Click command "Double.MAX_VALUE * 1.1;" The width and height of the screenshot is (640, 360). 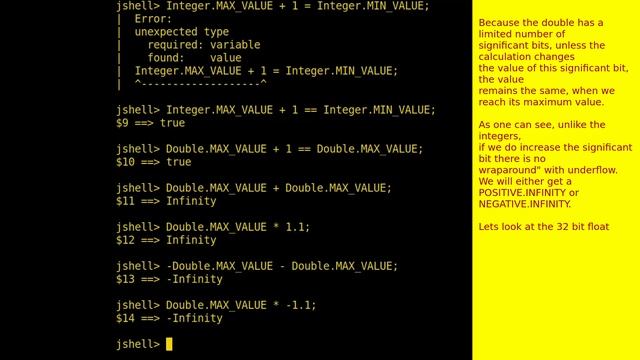pos(238,227)
